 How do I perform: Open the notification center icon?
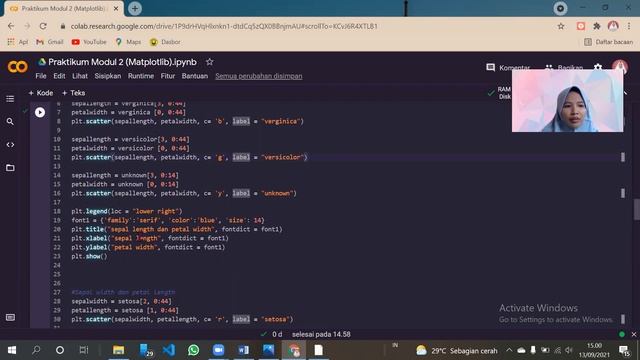click(624, 350)
